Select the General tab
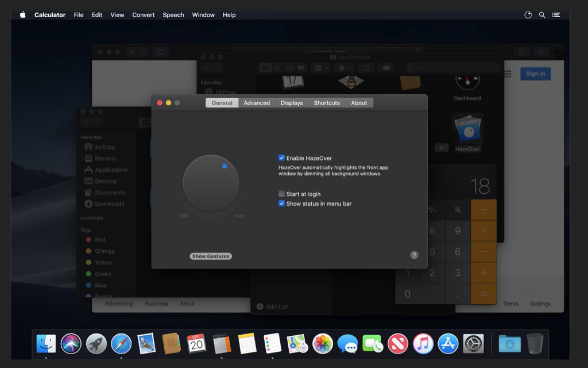The image size is (588, 368). tap(222, 103)
